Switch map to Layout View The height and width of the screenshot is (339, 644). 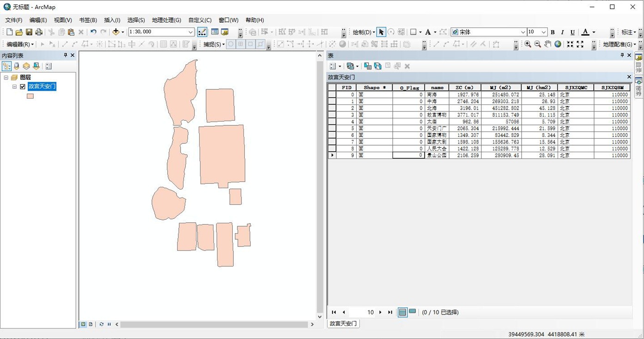point(91,324)
